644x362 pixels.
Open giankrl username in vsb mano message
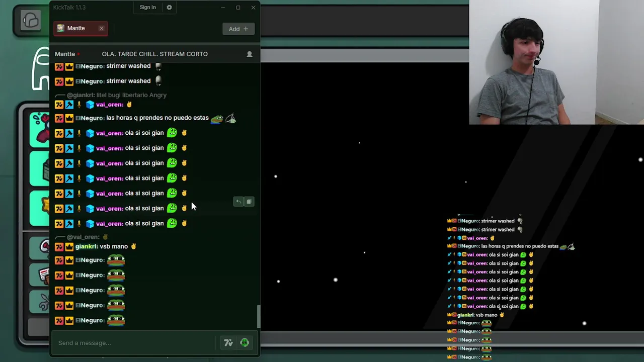click(x=86, y=246)
